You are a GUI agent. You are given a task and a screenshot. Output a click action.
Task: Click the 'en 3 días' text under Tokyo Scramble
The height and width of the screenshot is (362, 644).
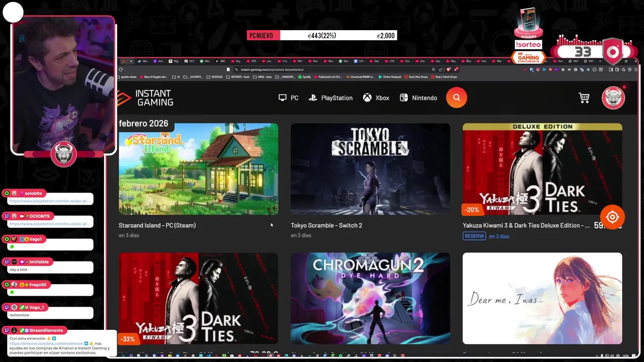[x=301, y=235]
